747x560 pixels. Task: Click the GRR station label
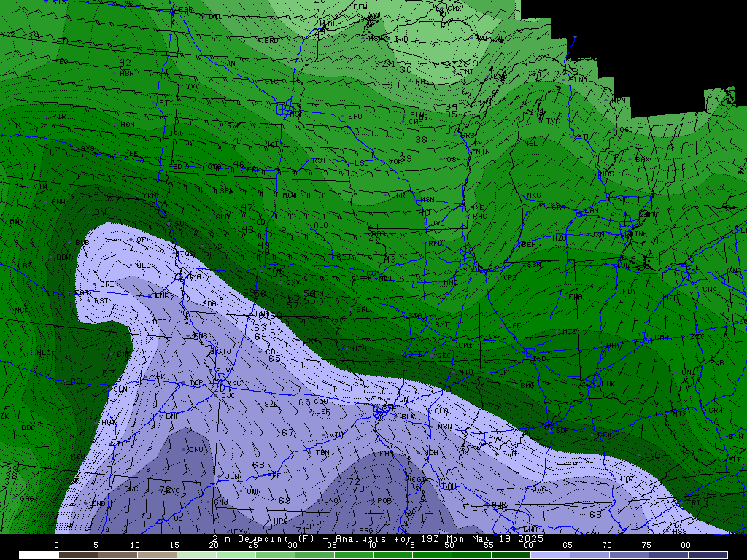click(558, 208)
